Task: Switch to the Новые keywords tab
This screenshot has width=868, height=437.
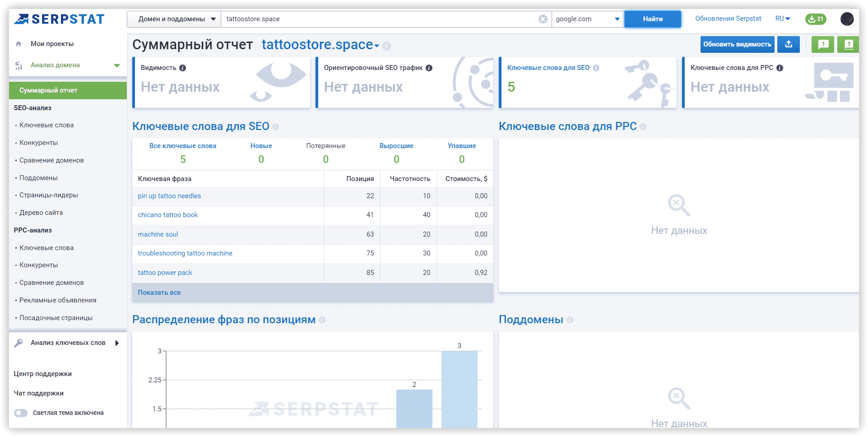Action: 261,146
